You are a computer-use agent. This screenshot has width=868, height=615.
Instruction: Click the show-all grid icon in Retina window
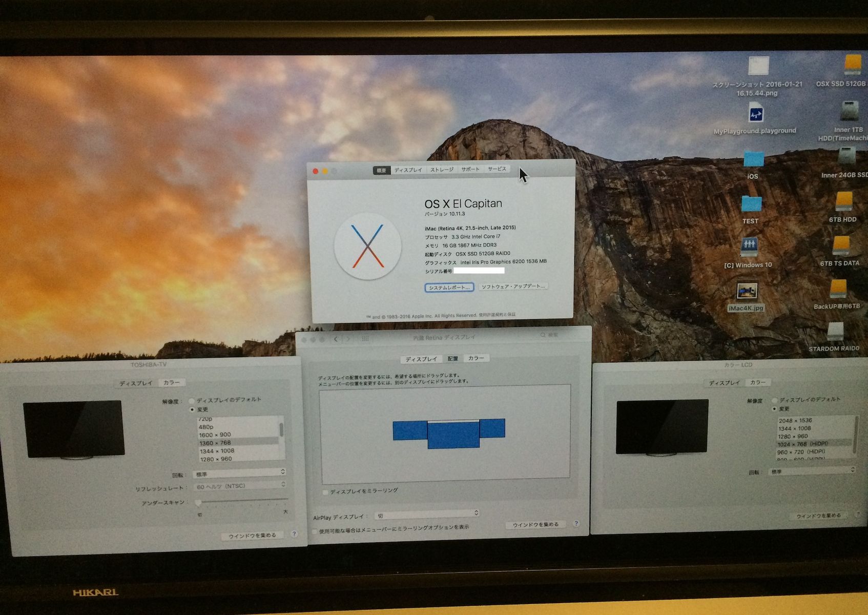point(365,339)
